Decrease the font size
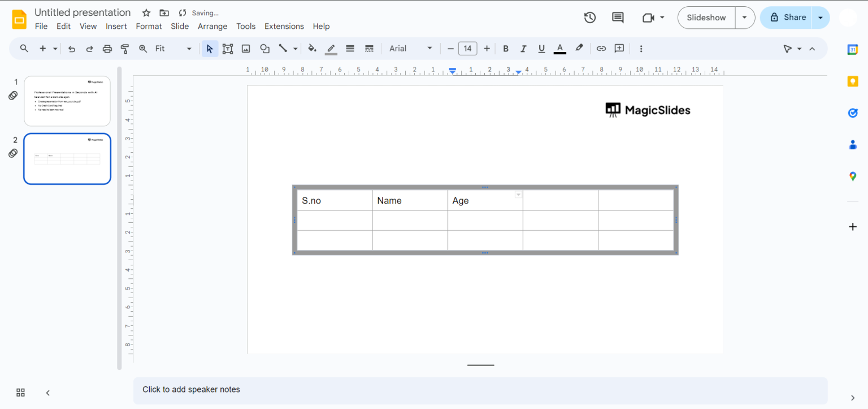 (450, 49)
